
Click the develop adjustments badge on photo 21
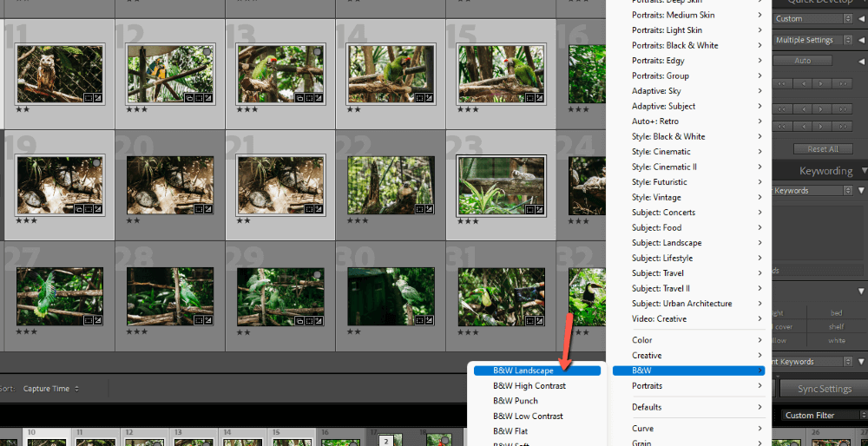tap(319, 209)
